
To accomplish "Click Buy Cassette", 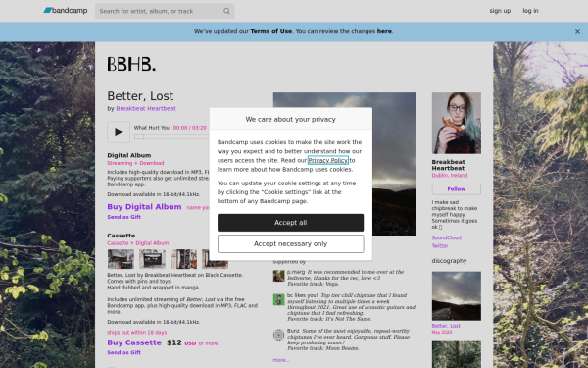I will 134,342.
